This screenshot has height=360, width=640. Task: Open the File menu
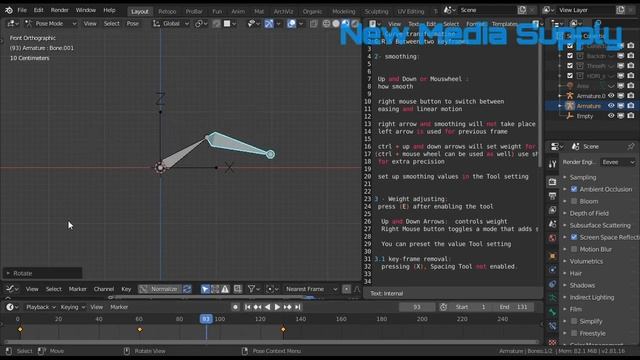pos(22,10)
